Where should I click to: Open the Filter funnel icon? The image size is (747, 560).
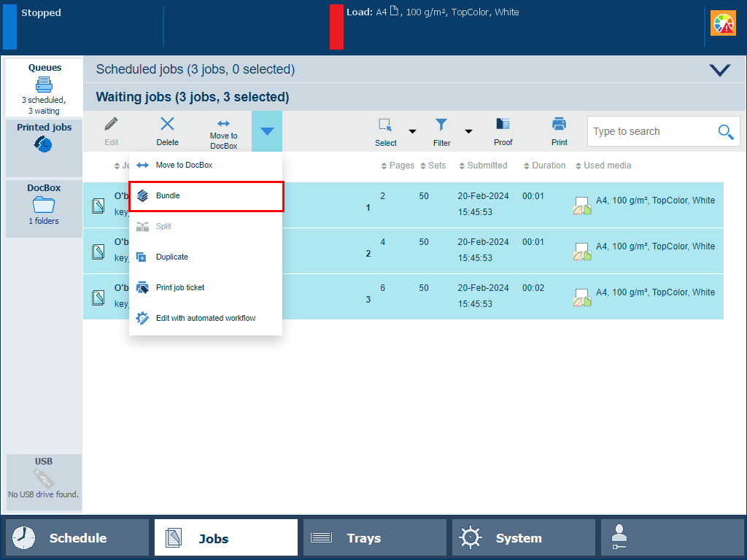click(x=441, y=125)
